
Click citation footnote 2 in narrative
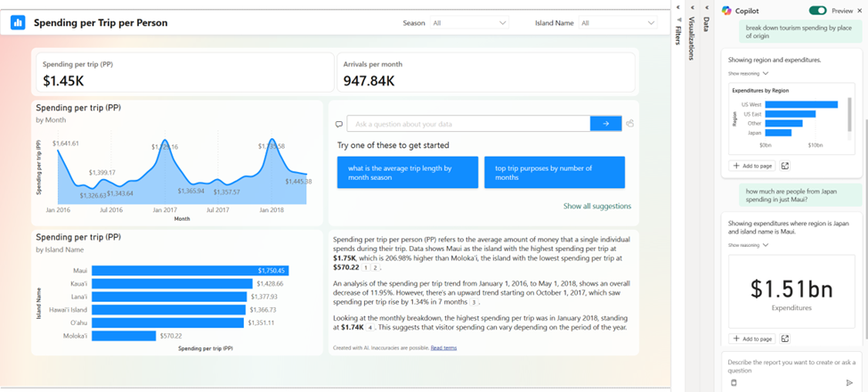(375, 268)
